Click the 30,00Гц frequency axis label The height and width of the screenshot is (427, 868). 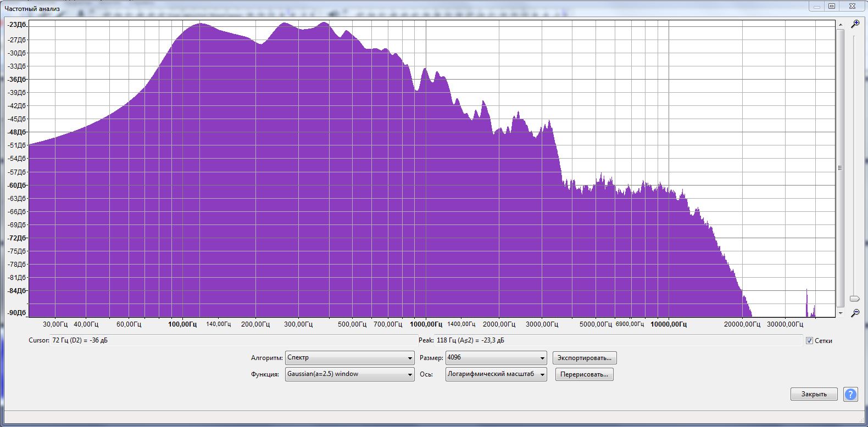55,324
